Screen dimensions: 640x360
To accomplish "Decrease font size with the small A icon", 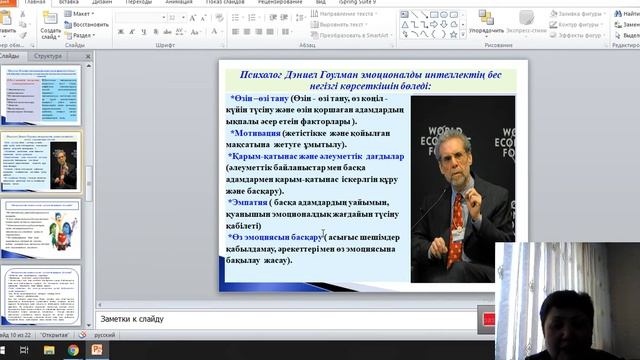I will click(203, 18).
